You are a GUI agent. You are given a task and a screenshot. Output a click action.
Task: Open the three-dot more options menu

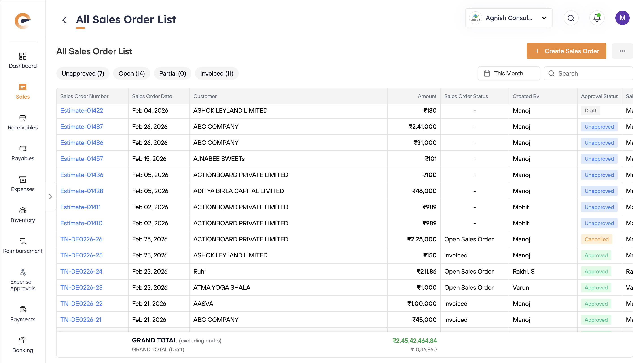[622, 51]
